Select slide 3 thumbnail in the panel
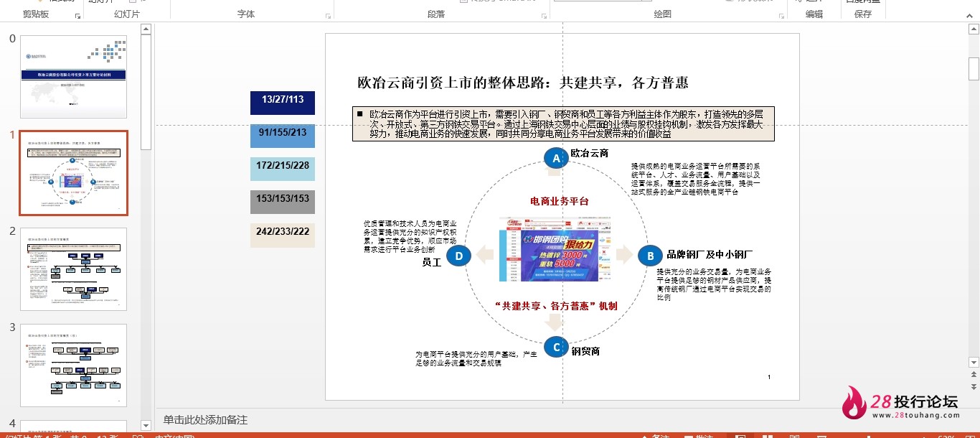The height and width of the screenshot is (438, 980). pyautogui.click(x=73, y=365)
